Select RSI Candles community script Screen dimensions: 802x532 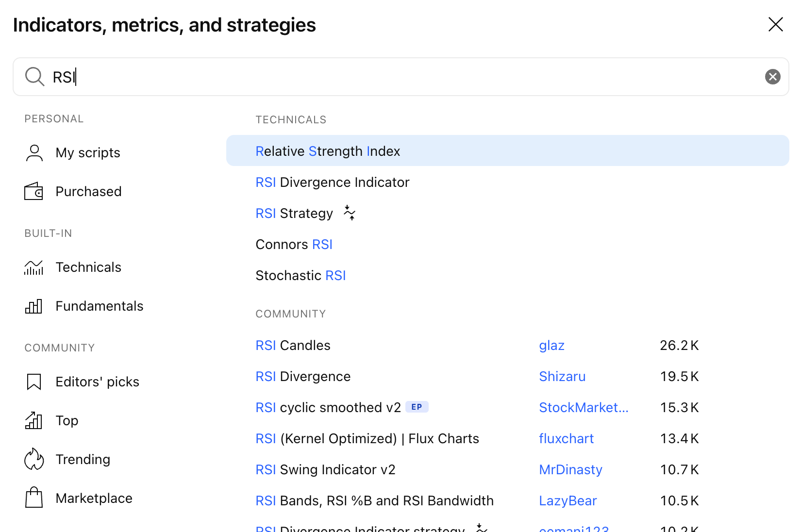(293, 345)
